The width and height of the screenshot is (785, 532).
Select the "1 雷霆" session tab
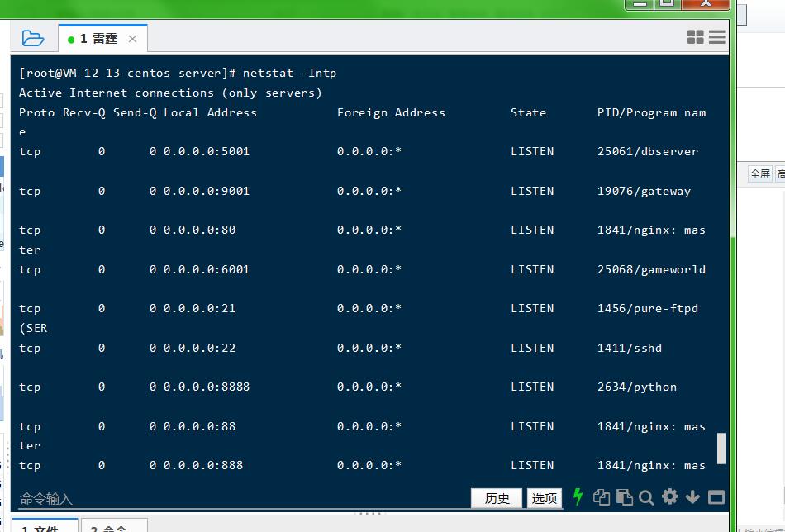pos(93,39)
